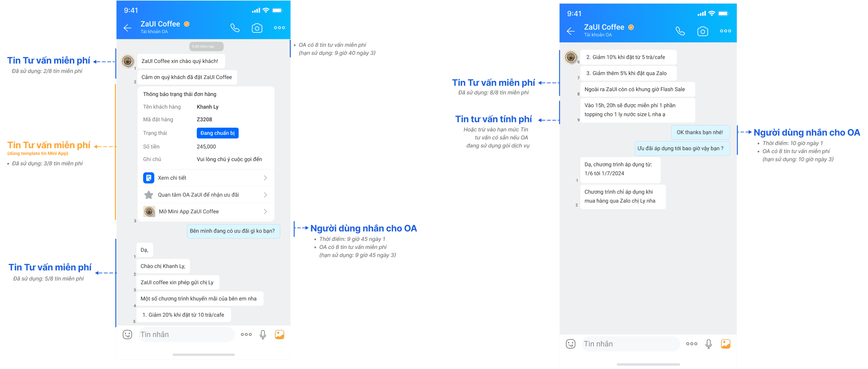Viewport: 868px width, 369px height.
Task: Tap the ZaUI Coffee avatar in right chat
Action: coord(571,57)
